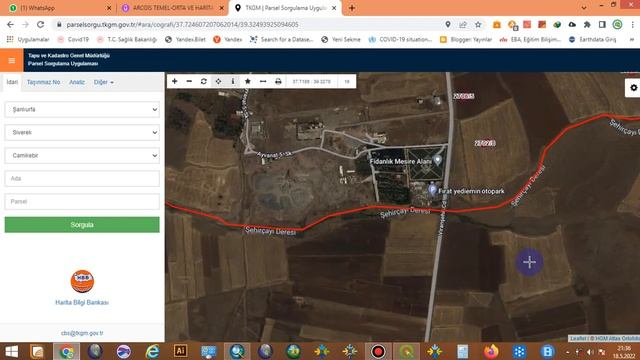Open the browser extensions puzzle icon
The width and height of the screenshot is (640, 360).
587,24
